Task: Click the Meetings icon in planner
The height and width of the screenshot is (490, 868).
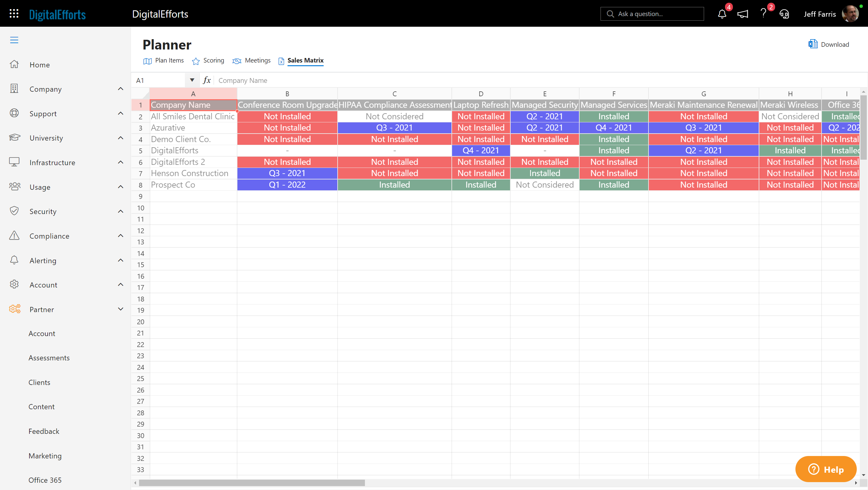Action: [236, 61]
